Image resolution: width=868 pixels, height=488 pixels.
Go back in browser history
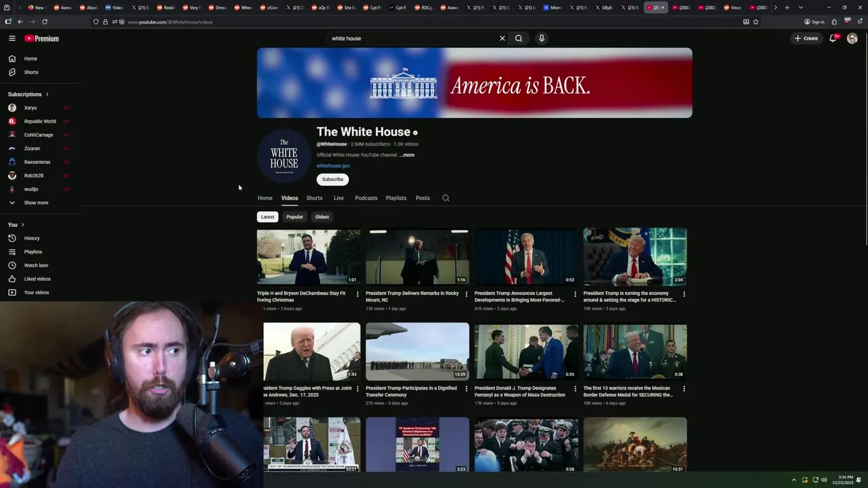pos(20,22)
